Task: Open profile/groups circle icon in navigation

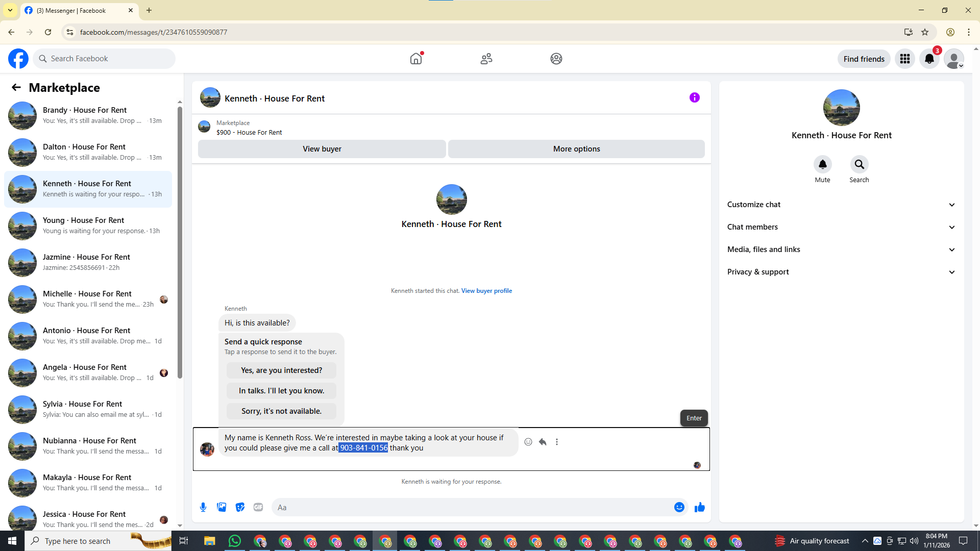Action: (x=556, y=59)
